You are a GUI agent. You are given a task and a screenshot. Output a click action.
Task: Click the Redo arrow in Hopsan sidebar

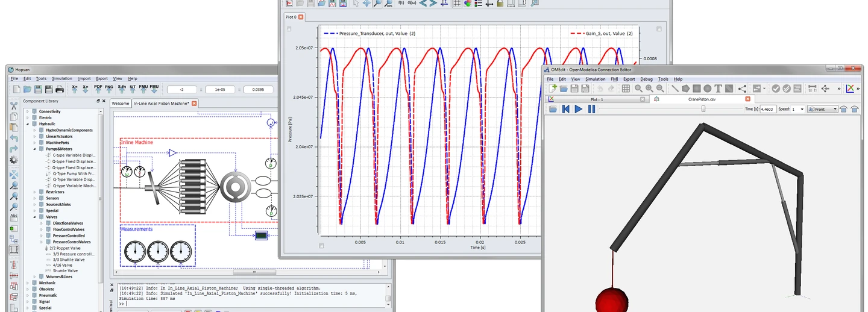click(x=14, y=149)
